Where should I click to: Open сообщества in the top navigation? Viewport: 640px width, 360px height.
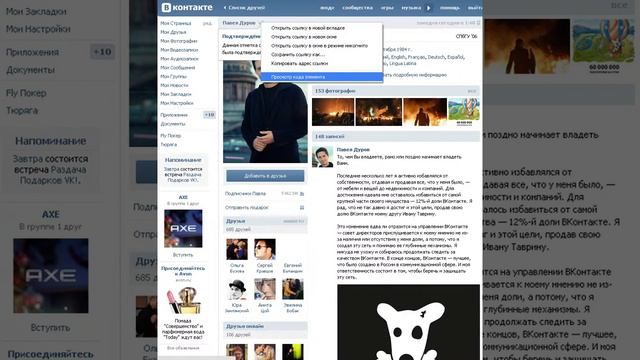pos(357,8)
